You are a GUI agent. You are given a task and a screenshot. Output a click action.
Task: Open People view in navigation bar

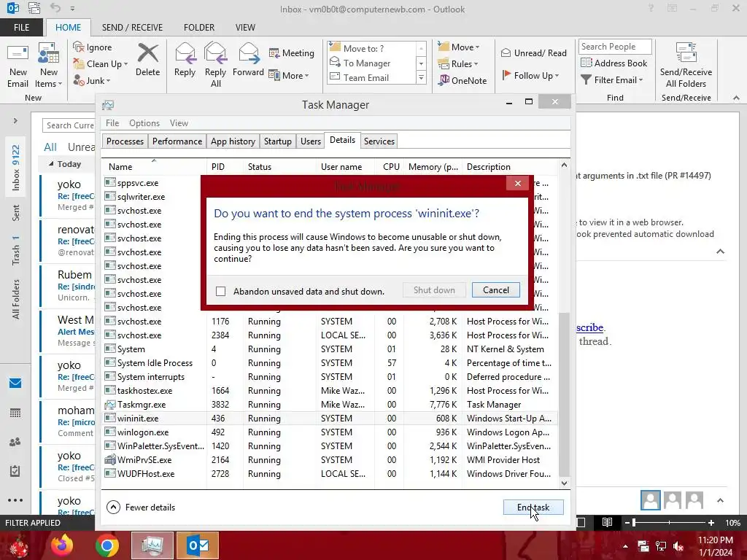point(15,442)
